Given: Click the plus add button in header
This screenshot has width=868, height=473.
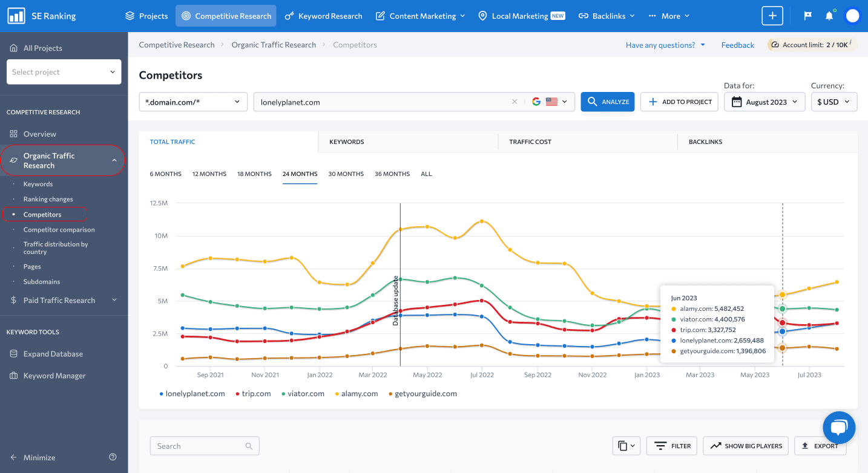Looking at the screenshot, I should click(x=772, y=16).
